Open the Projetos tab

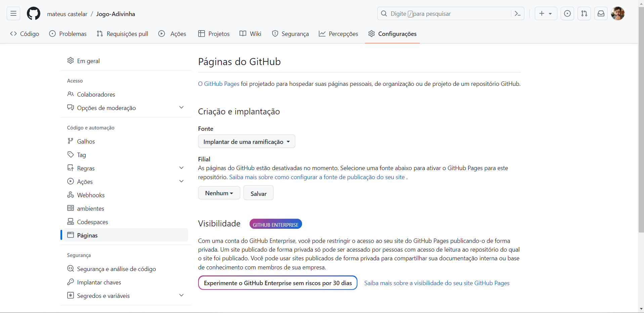pyautogui.click(x=214, y=34)
